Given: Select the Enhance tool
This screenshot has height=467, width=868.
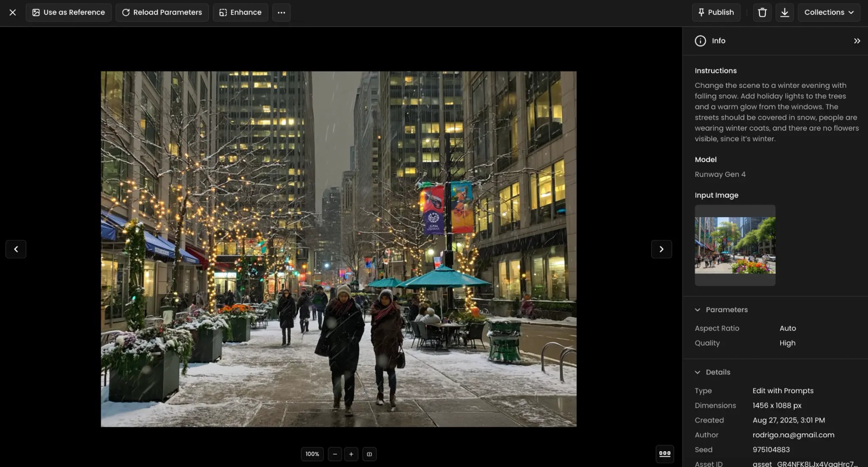Looking at the screenshot, I should coord(240,12).
